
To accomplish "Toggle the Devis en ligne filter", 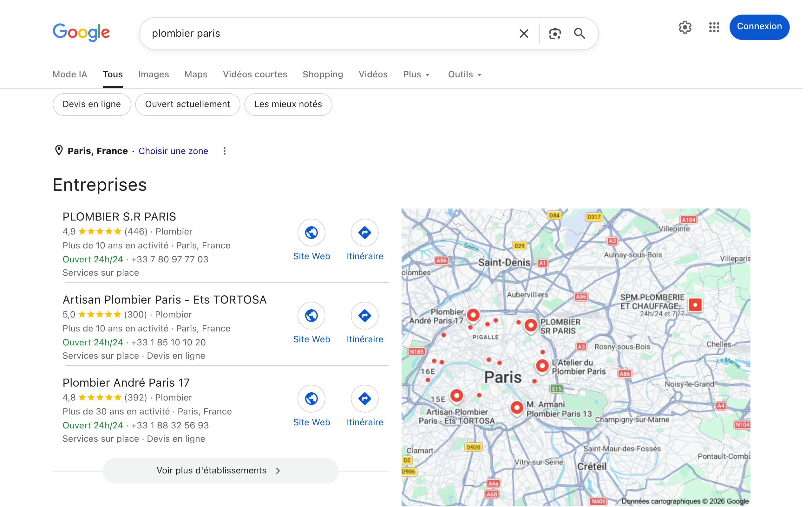I will (x=91, y=104).
